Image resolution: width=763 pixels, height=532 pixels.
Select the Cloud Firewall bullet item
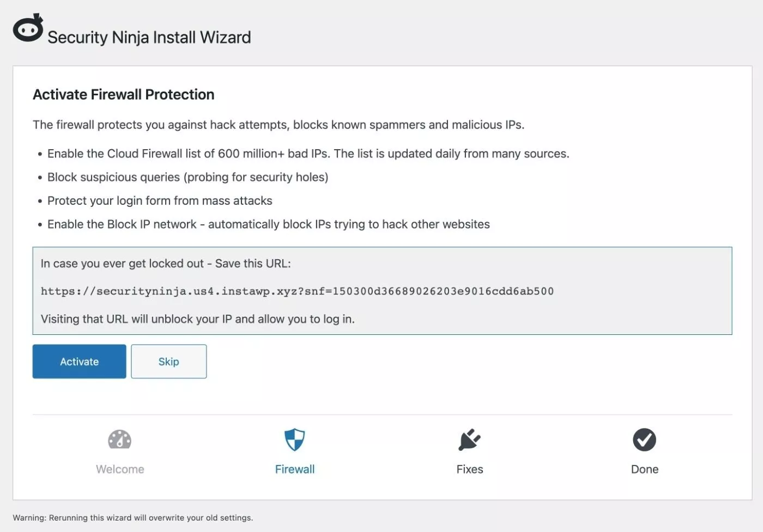(x=308, y=154)
